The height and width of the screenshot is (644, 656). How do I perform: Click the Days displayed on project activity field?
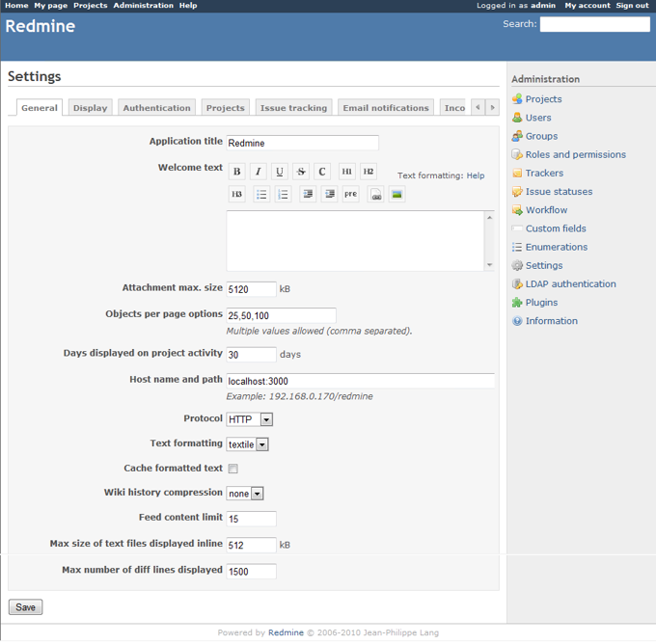pos(251,355)
